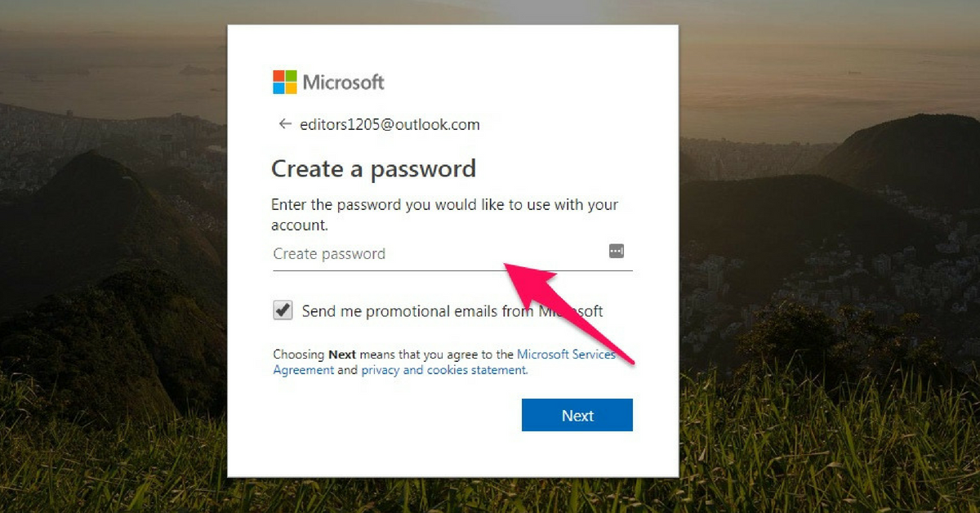Click the password options icon in field

(617, 251)
